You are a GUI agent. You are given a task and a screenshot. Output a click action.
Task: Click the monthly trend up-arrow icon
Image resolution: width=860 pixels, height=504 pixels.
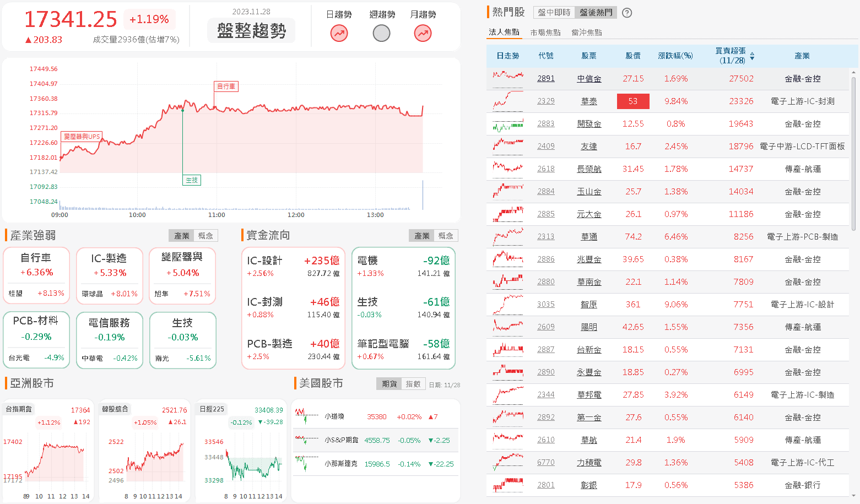[x=423, y=34]
